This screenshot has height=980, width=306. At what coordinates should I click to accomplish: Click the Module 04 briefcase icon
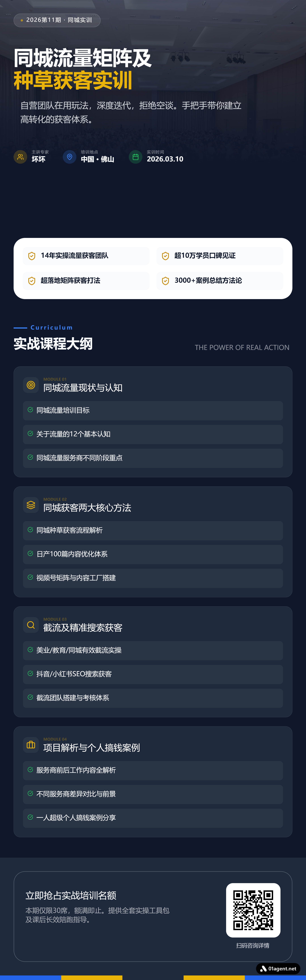(31, 745)
